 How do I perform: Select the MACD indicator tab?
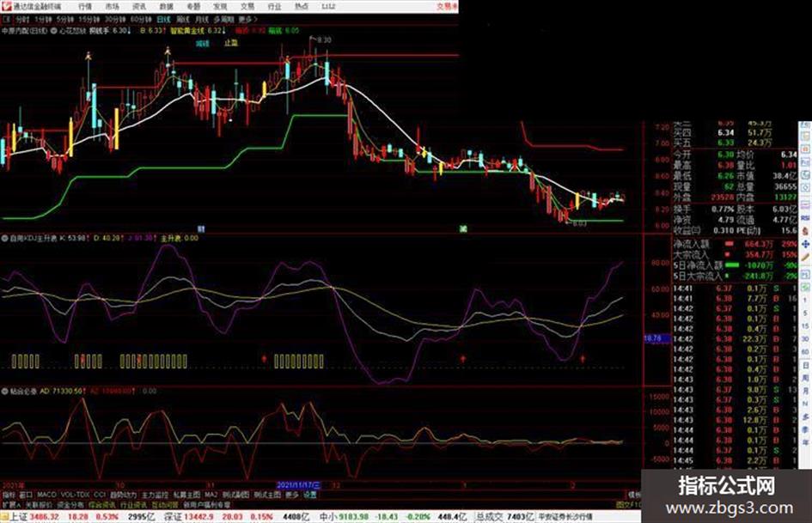46,495
